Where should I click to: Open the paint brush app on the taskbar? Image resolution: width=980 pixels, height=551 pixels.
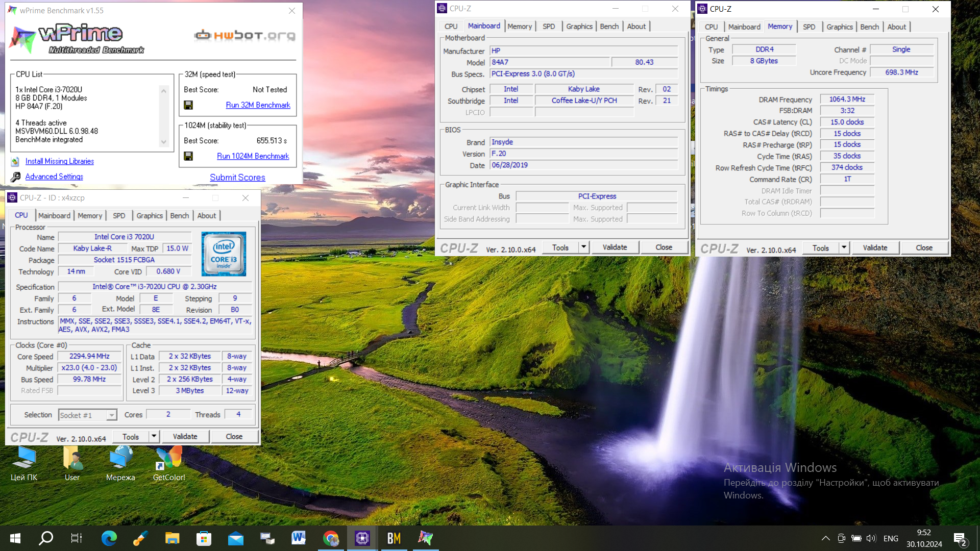[x=140, y=538]
